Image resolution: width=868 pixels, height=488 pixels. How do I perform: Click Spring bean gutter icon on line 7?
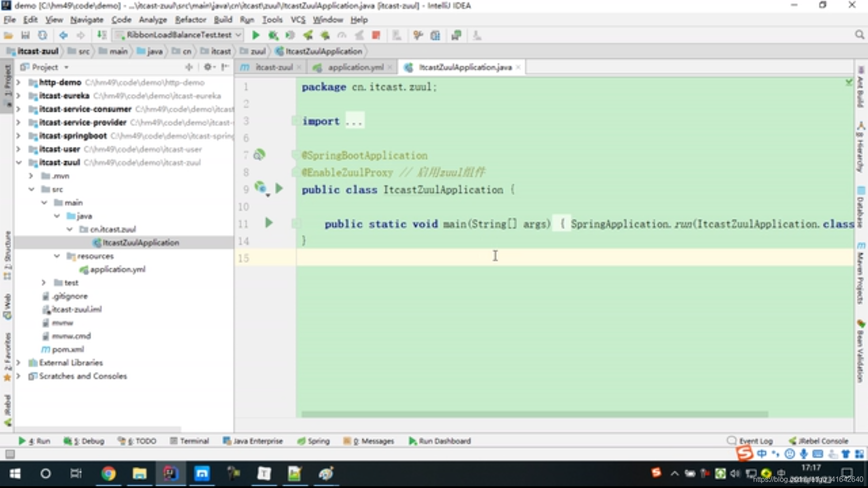coord(259,155)
